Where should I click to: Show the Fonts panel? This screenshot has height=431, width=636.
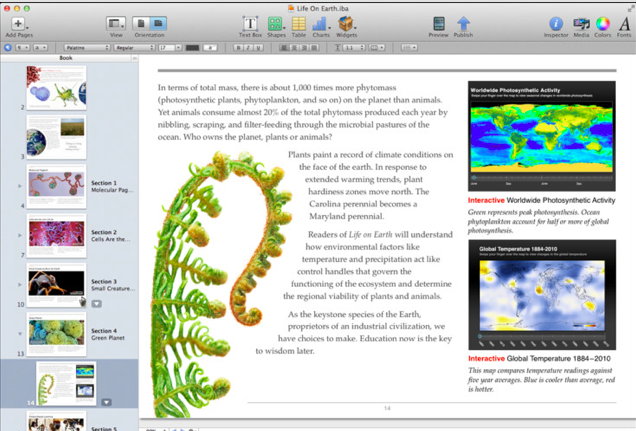click(x=624, y=23)
